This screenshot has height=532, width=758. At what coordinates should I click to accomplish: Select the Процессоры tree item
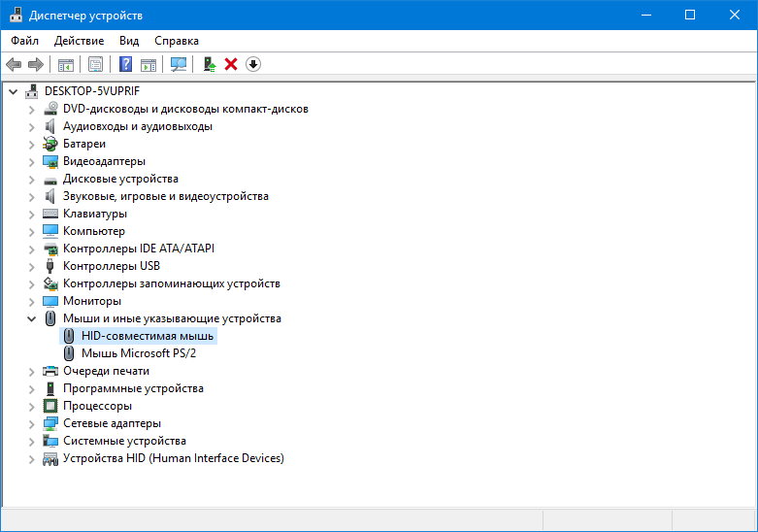[x=97, y=406]
